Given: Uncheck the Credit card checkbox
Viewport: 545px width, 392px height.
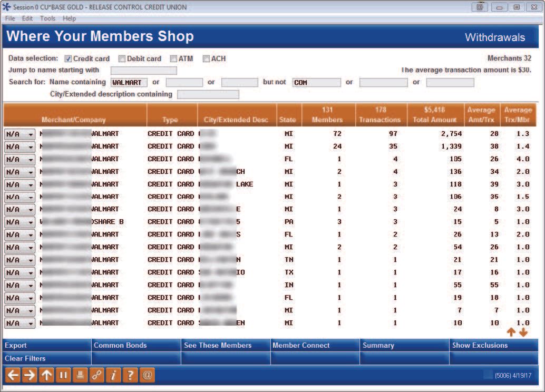Looking at the screenshot, I should coord(68,58).
